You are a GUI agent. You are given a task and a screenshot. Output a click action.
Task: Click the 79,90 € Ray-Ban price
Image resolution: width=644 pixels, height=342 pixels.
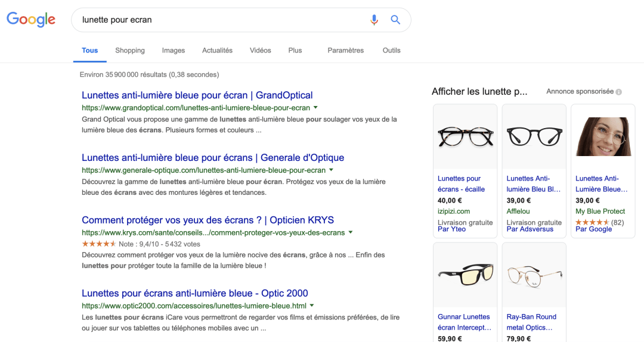tap(519, 338)
